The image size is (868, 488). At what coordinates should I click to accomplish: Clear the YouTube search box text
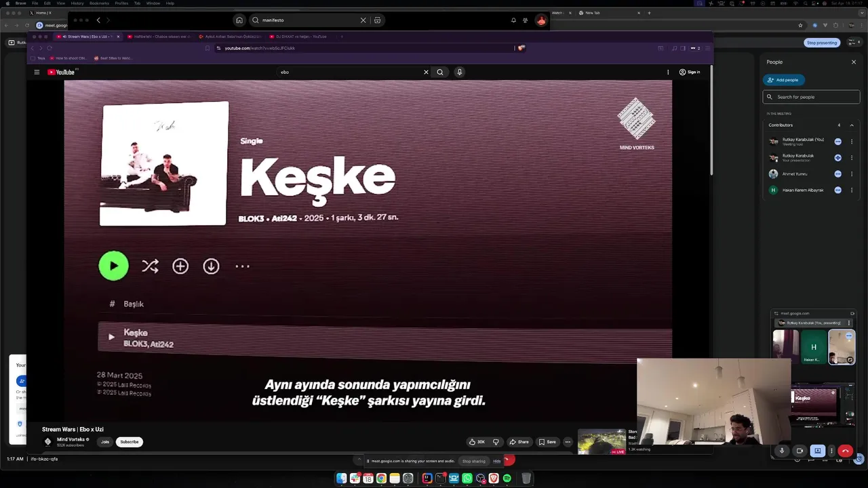point(426,72)
